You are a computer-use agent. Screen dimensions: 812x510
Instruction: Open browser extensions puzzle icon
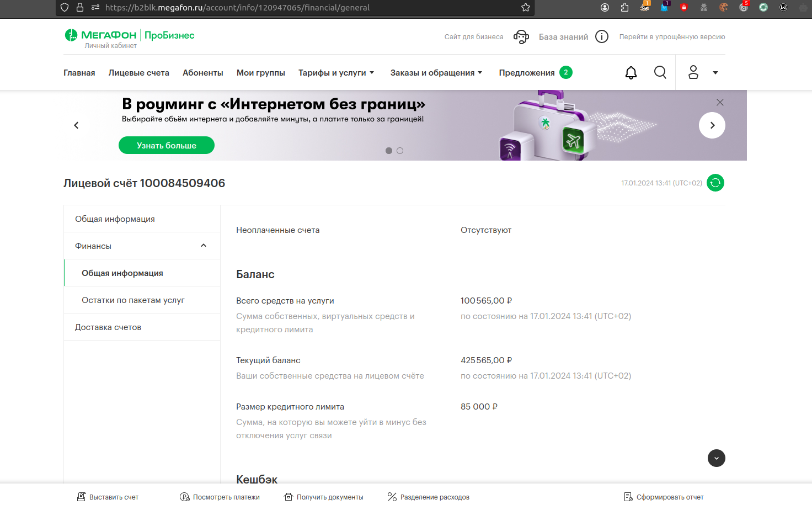[x=624, y=8]
